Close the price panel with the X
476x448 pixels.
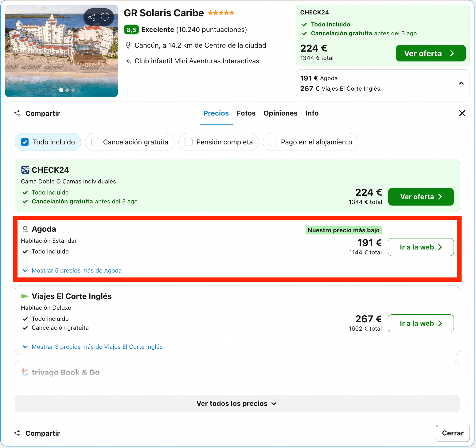[x=462, y=113]
